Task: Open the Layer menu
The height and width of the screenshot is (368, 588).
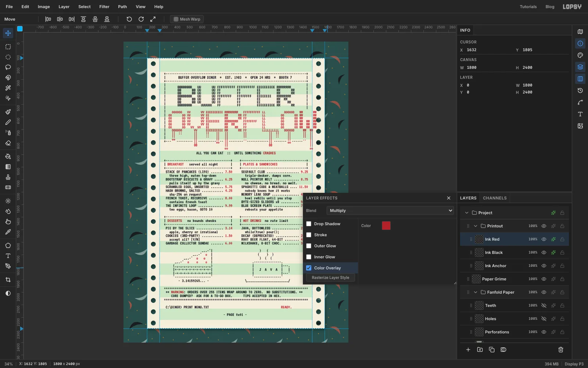Action: pyautogui.click(x=64, y=7)
